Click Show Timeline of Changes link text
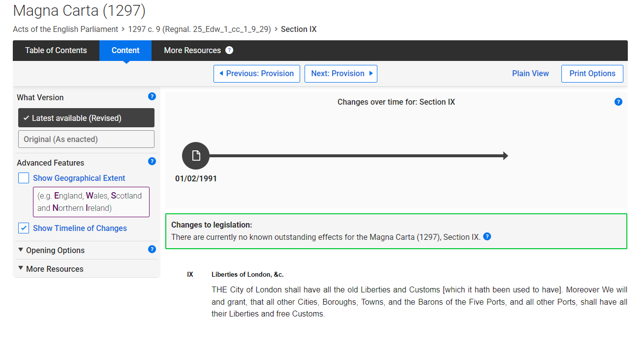The image size is (644, 345). (x=80, y=228)
